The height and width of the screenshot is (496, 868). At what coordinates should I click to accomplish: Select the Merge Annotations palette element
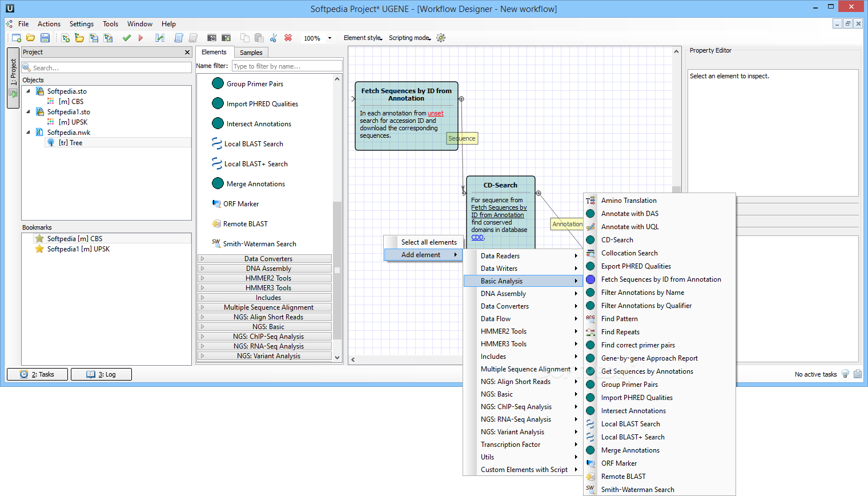click(x=248, y=183)
